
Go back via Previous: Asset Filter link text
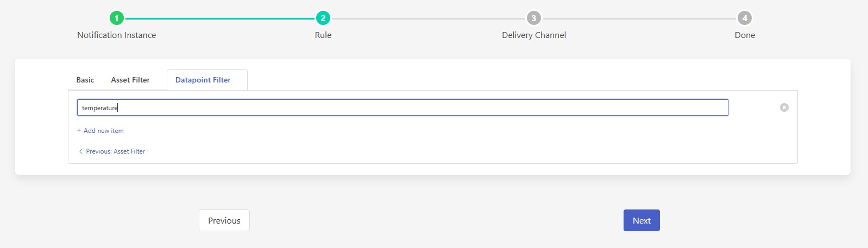pyautogui.click(x=116, y=151)
